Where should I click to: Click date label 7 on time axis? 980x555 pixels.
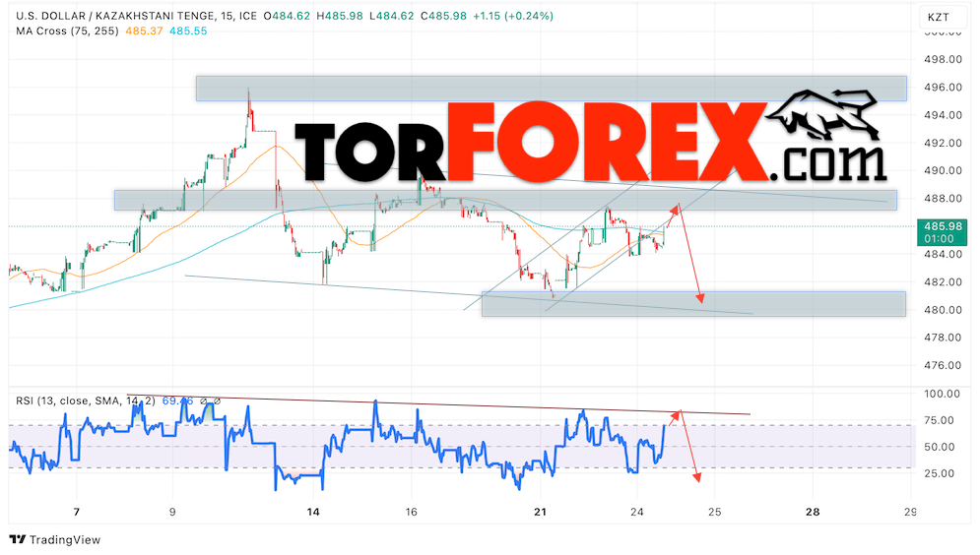pos(76,512)
